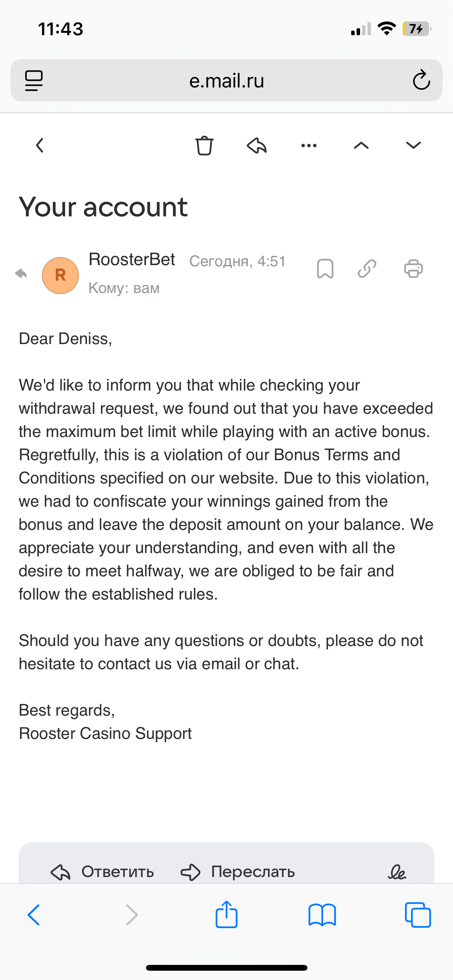This screenshot has height=980, width=453.
Task: Reload the page in Safari
Action: (421, 81)
